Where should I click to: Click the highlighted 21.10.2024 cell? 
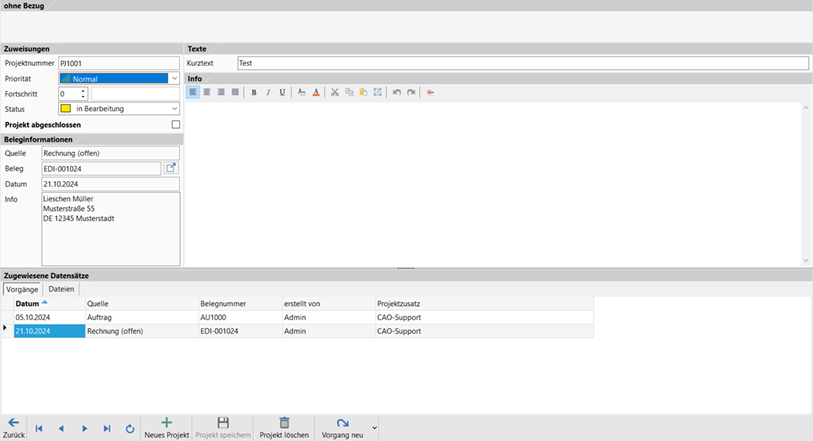tap(50, 331)
